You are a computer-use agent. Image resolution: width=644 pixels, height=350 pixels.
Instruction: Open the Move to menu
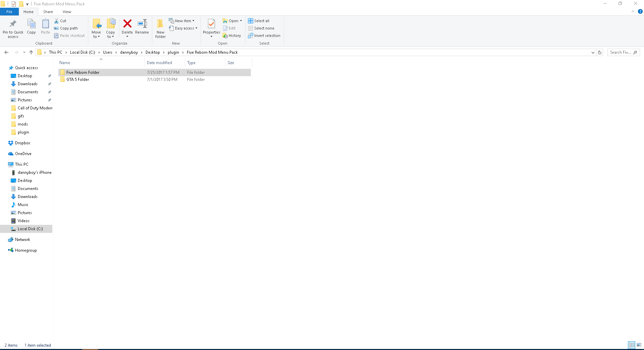tap(96, 28)
